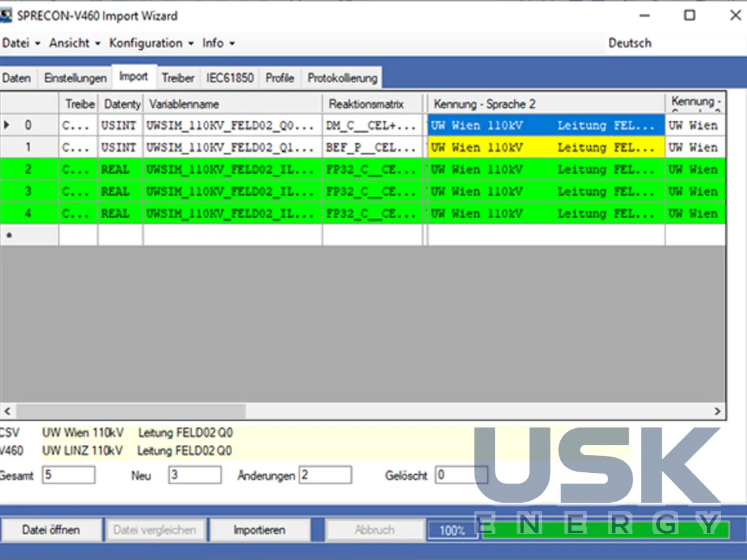Sort by Variablenname column header

click(233, 104)
